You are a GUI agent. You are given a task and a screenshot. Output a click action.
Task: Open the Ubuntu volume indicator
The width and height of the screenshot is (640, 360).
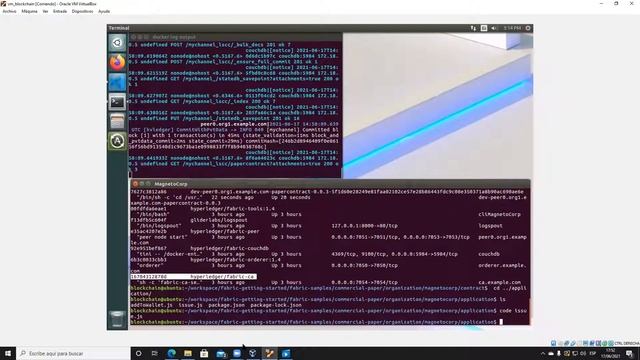point(494,28)
